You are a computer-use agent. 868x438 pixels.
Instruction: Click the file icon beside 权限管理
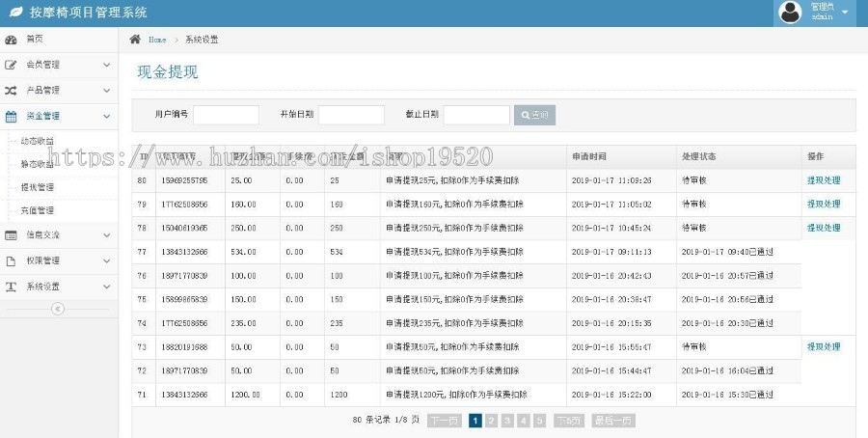click(x=11, y=260)
